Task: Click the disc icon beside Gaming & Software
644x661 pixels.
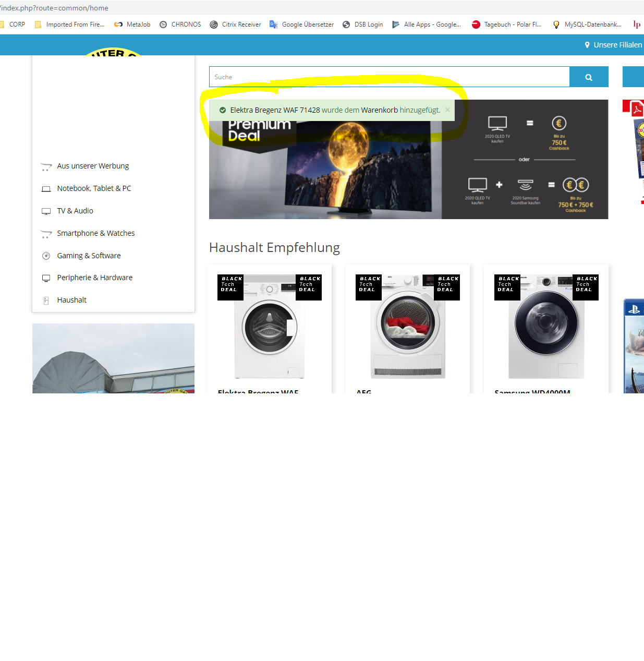Action: pos(46,256)
